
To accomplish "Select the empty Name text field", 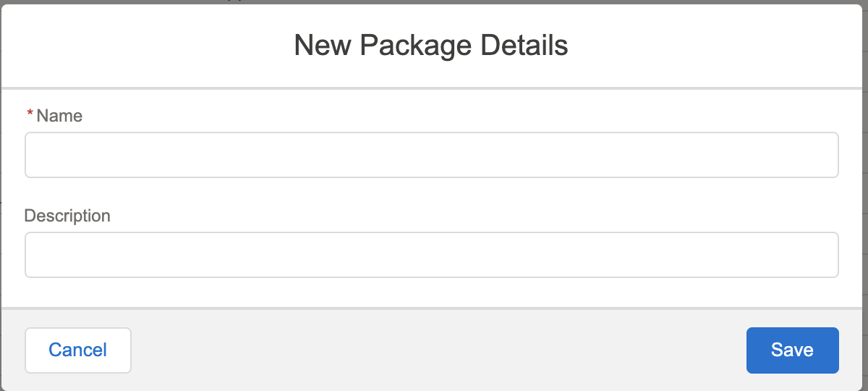I will click(x=432, y=155).
